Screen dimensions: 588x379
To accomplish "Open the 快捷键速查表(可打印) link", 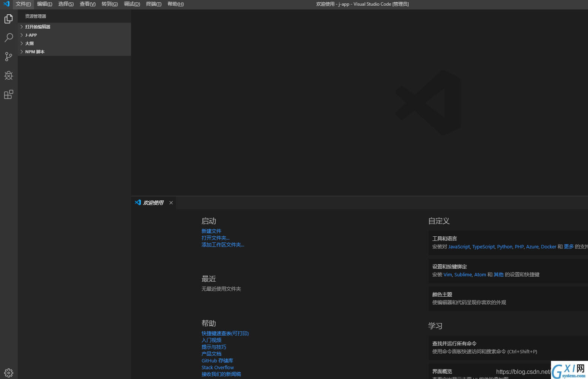I will coord(225,333).
